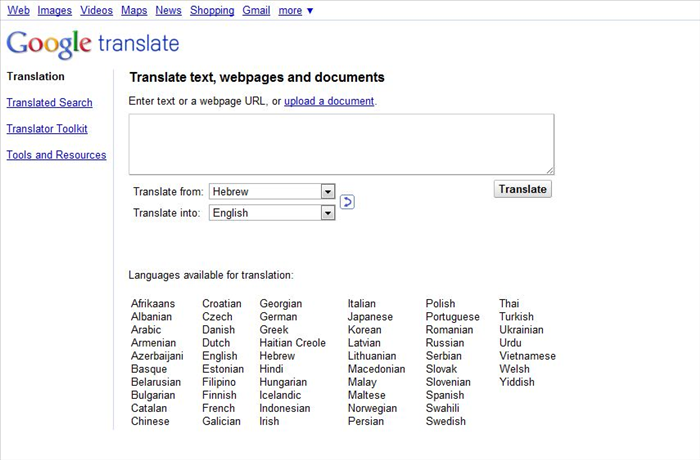Click Spanish in the language list
700x460 pixels.
[445, 395]
